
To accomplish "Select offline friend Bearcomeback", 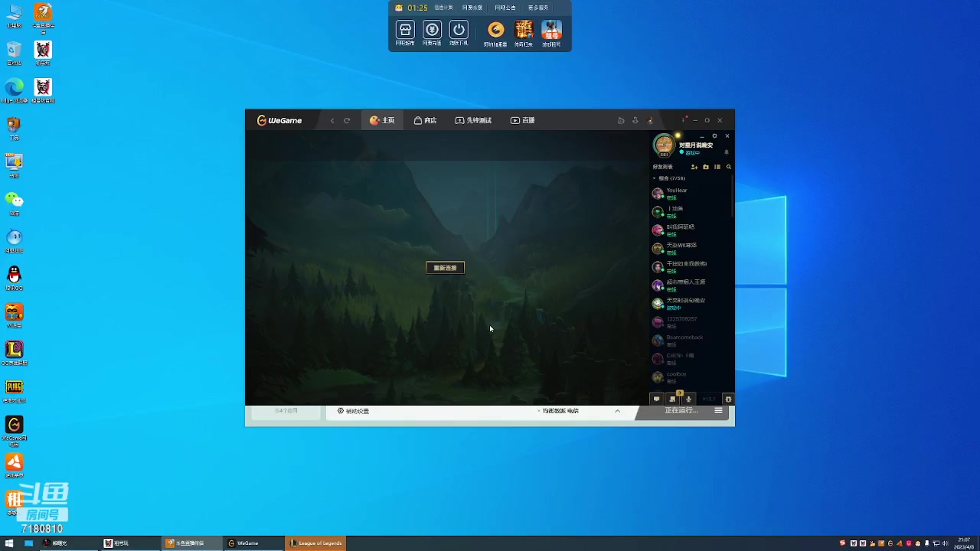I will [691, 341].
